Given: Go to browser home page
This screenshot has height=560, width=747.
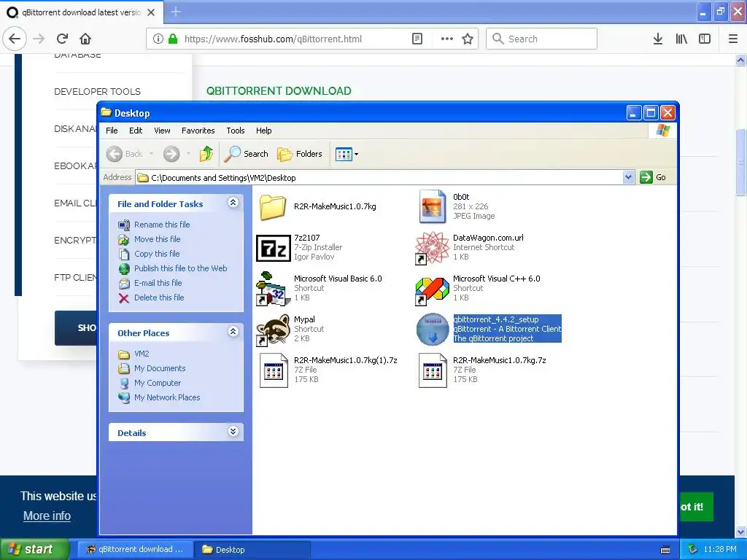Looking at the screenshot, I should 85,39.
